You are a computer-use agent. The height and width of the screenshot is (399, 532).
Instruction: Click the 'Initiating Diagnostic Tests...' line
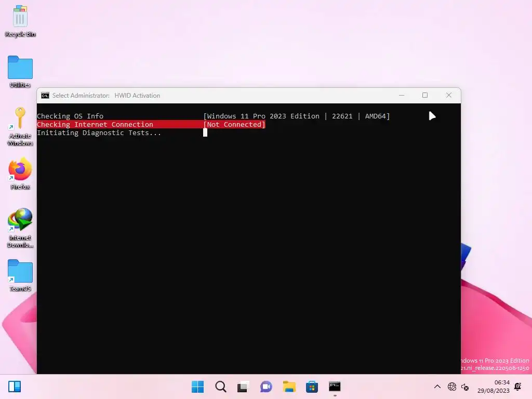tap(99, 133)
